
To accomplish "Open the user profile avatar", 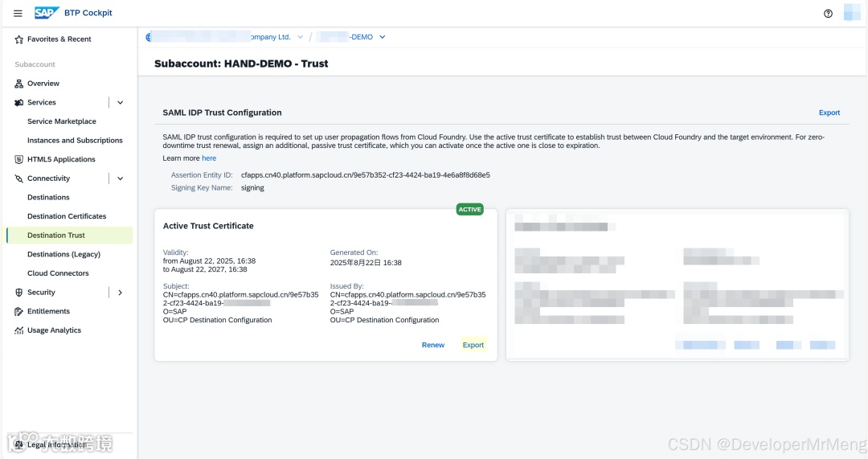I will click(x=852, y=12).
